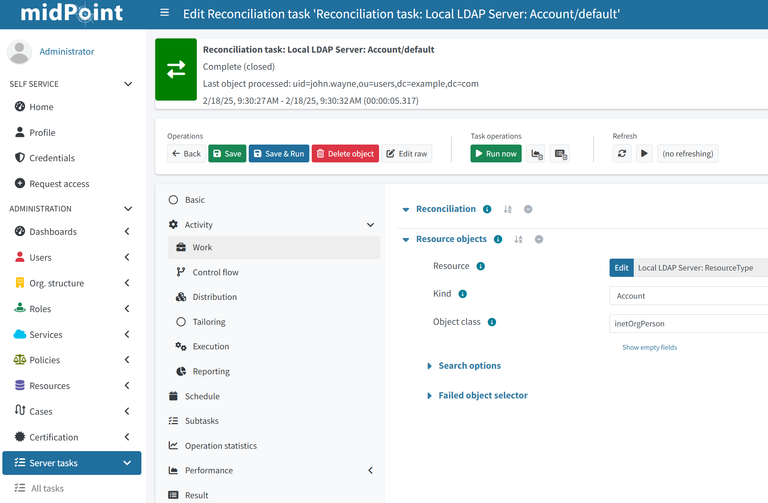Expand the Policies menu chevron

coord(127,359)
